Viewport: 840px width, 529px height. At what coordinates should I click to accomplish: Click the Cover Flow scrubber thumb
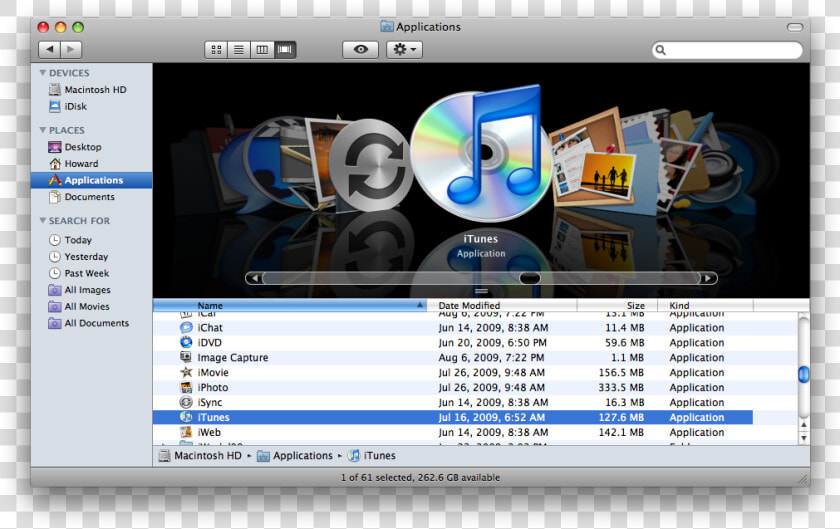pyautogui.click(x=530, y=278)
